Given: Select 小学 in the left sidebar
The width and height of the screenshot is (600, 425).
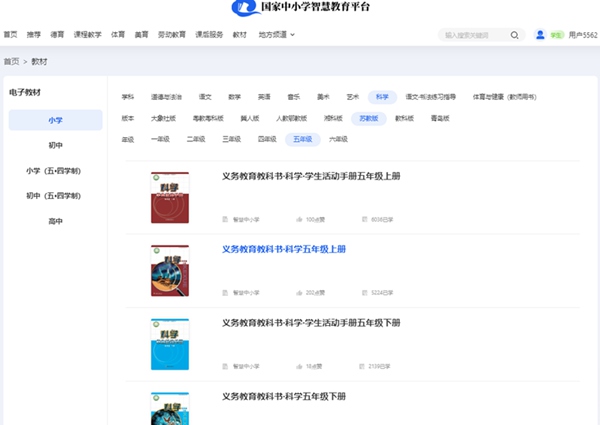Looking at the screenshot, I should (x=55, y=120).
